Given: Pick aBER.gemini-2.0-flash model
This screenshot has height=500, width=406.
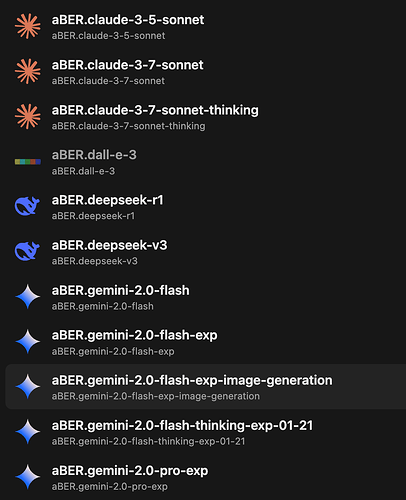Looking at the screenshot, I should (x=206, y=297).
